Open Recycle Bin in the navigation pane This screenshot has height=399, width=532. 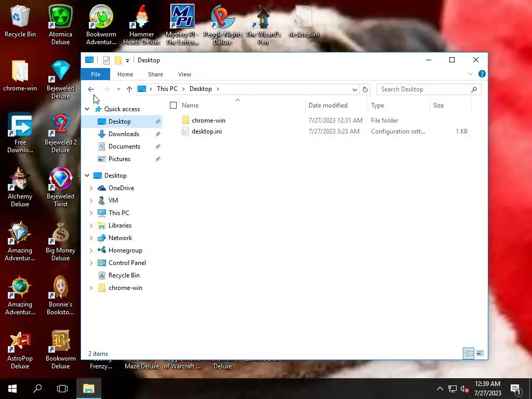124,275
